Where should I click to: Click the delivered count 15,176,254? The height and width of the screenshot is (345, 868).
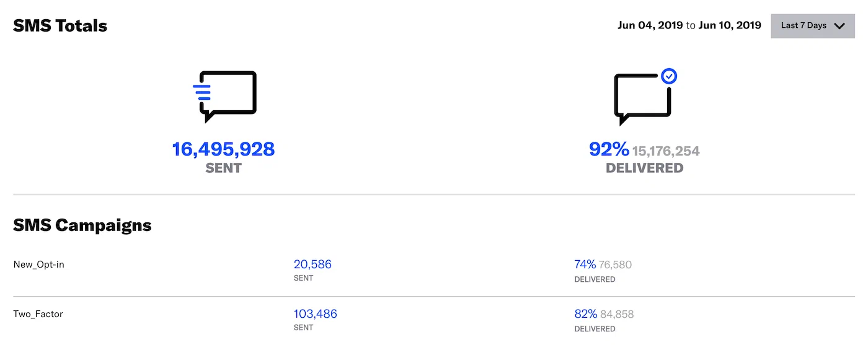pos(666,151)
